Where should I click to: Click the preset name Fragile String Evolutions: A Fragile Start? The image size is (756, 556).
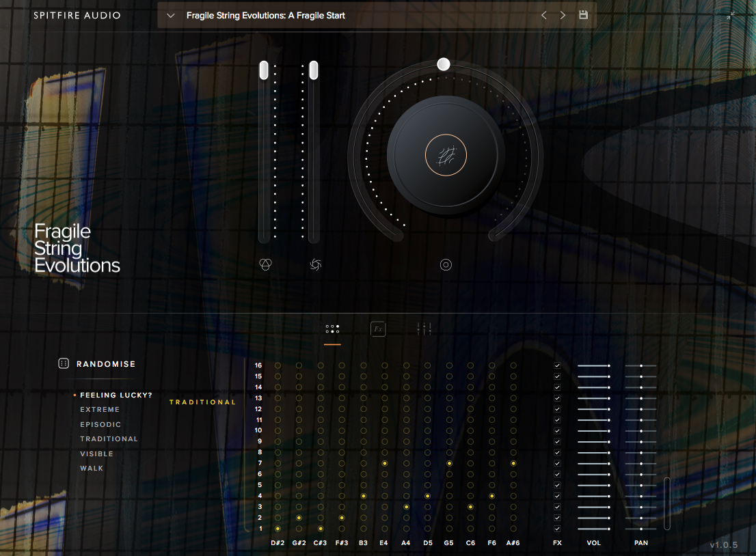(266, 16)
